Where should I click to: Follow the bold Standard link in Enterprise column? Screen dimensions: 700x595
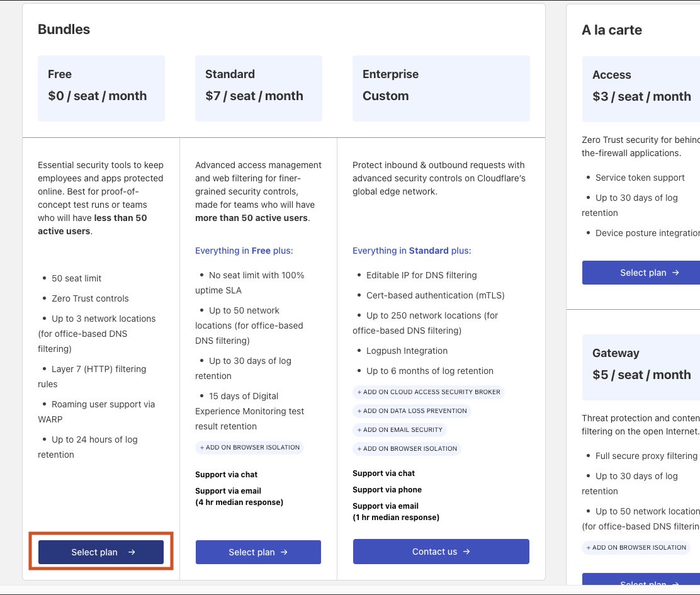[x=429, y=251]
